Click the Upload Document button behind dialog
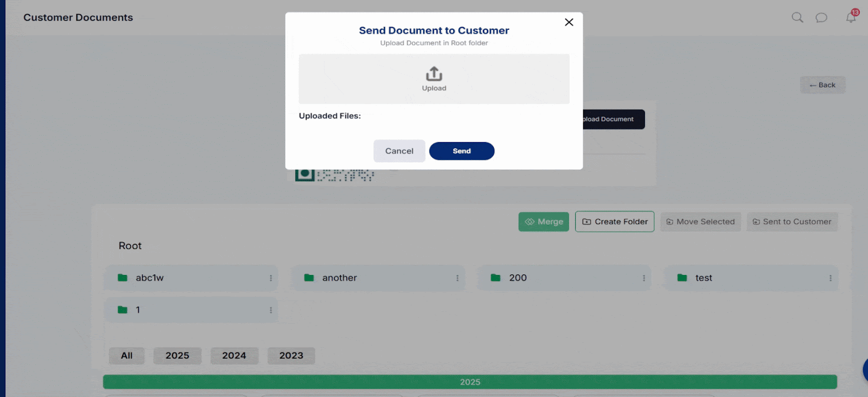 click(x=614, y=119)
